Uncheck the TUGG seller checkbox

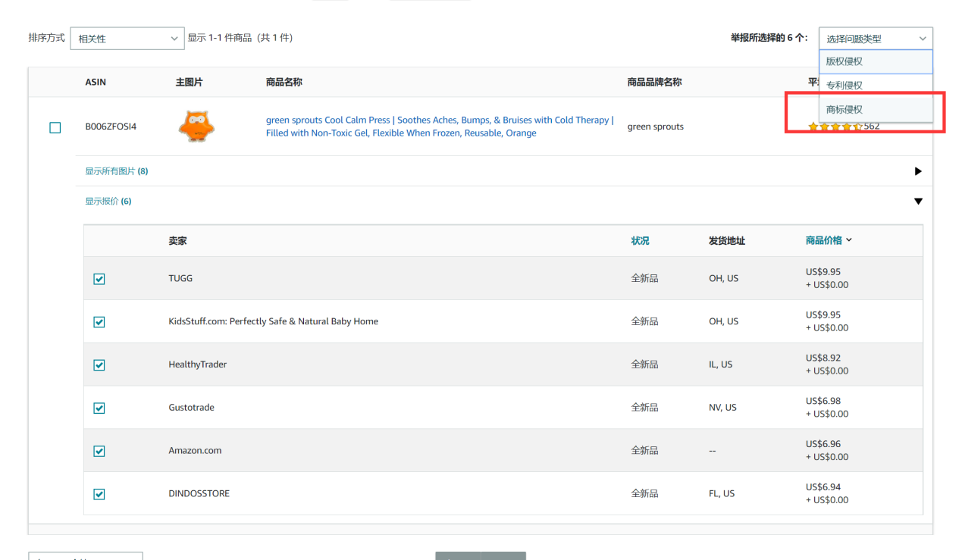[99, 279]
